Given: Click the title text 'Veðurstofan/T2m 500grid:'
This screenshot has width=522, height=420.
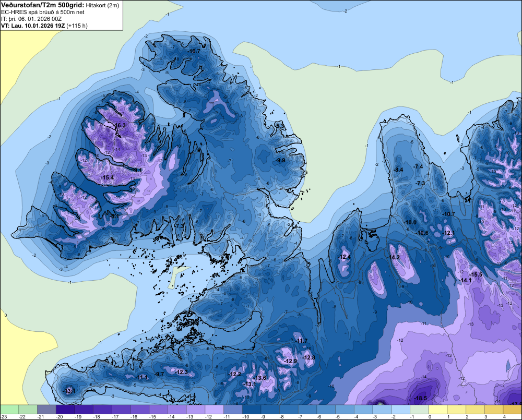Looking at the screenshot, I should click(x=43, y=5).
